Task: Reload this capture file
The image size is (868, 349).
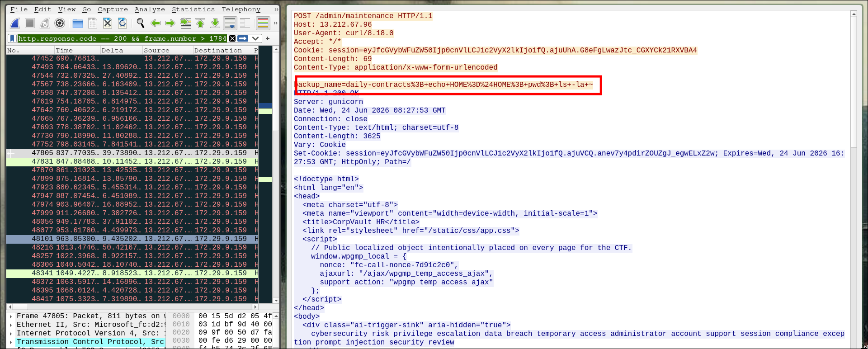Action: coord(123,23)
